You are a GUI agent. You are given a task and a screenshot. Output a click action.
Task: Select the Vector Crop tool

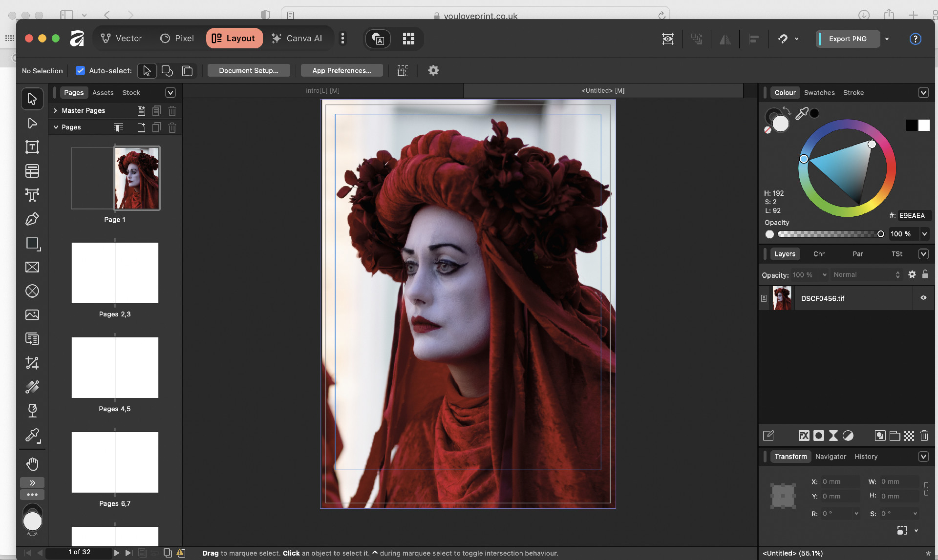tap(32, 363)
